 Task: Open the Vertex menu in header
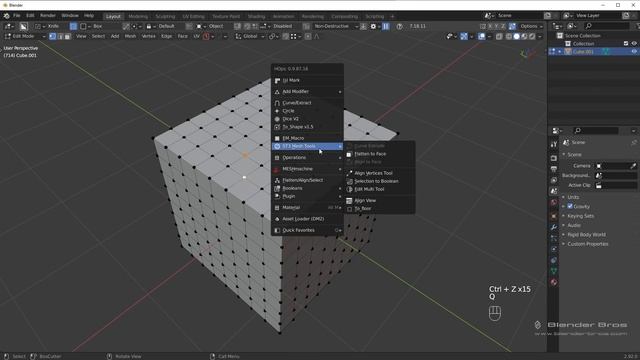148,36
